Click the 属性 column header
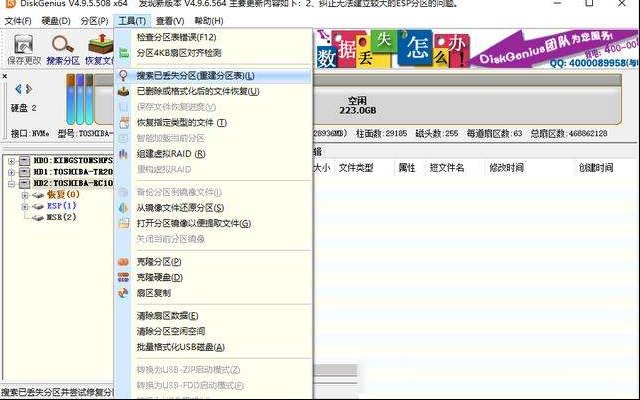 (x=407, y=168)
